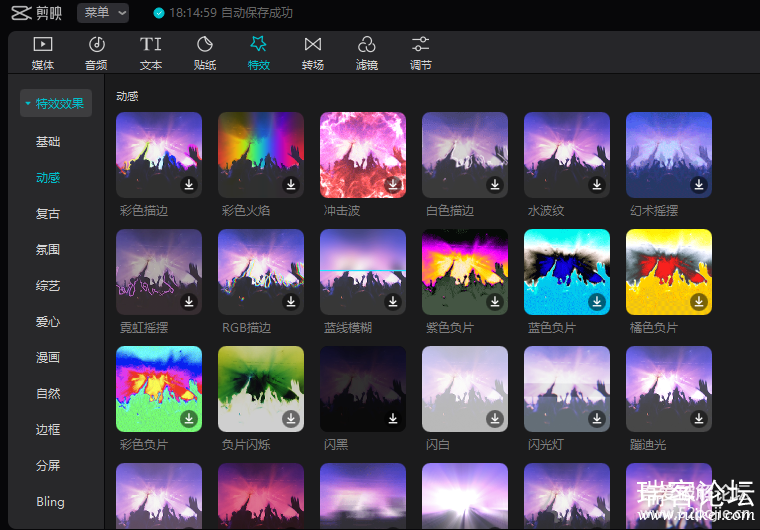Download the 彩色负片 effect

(x=189, y=418)
